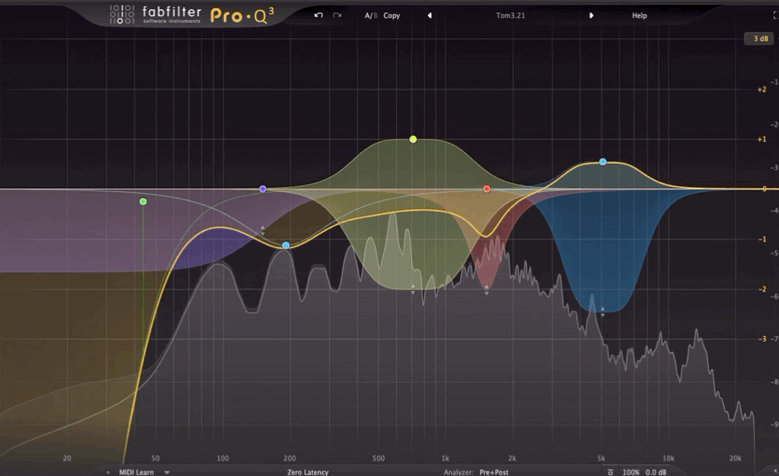Open the Help menu
Viewport: 779px width, 476px height.
click(639, 15)
